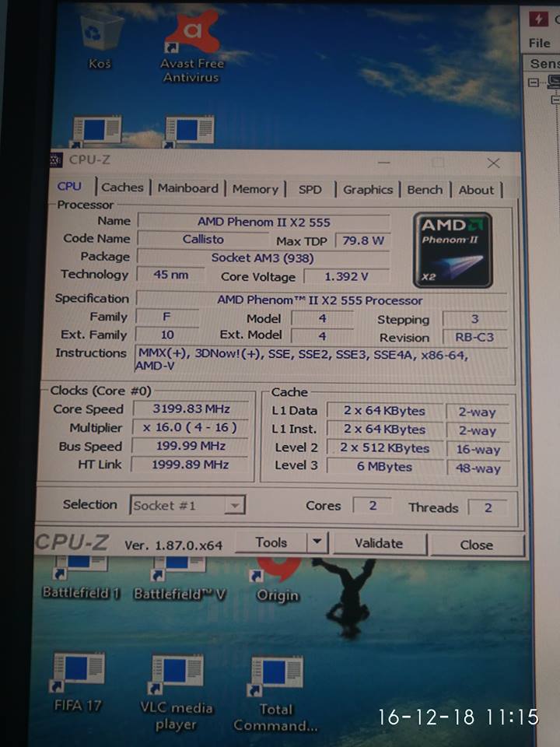Image resolution: width=560 pixels, height=747 pixels.
Task: Click the Level 2 2 x 512 KBytes value
Action: click(x=385, y=448)
